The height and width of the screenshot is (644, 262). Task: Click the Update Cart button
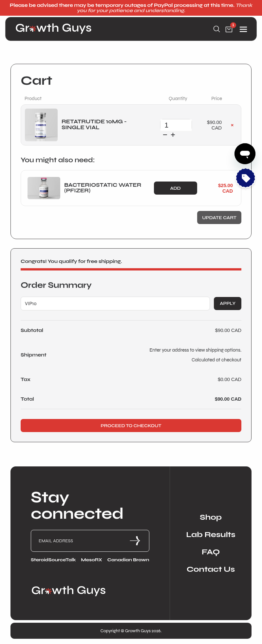point(219,218)
